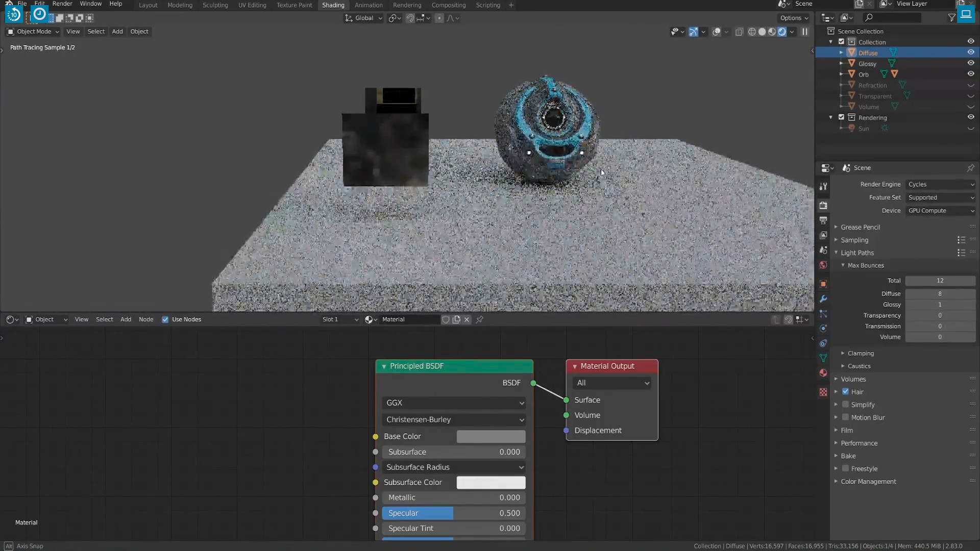Open the Material properties tab icon
This screenshot has height=551, width=980.
pos(823,373)
